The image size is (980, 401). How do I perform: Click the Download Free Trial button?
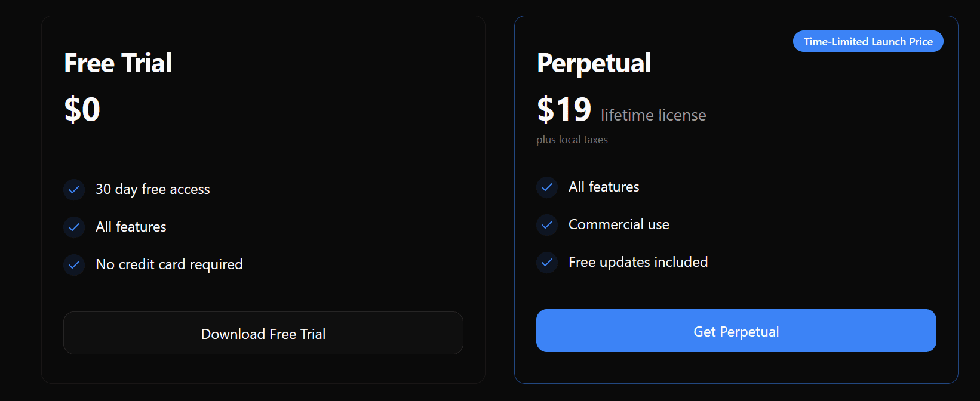263,334
